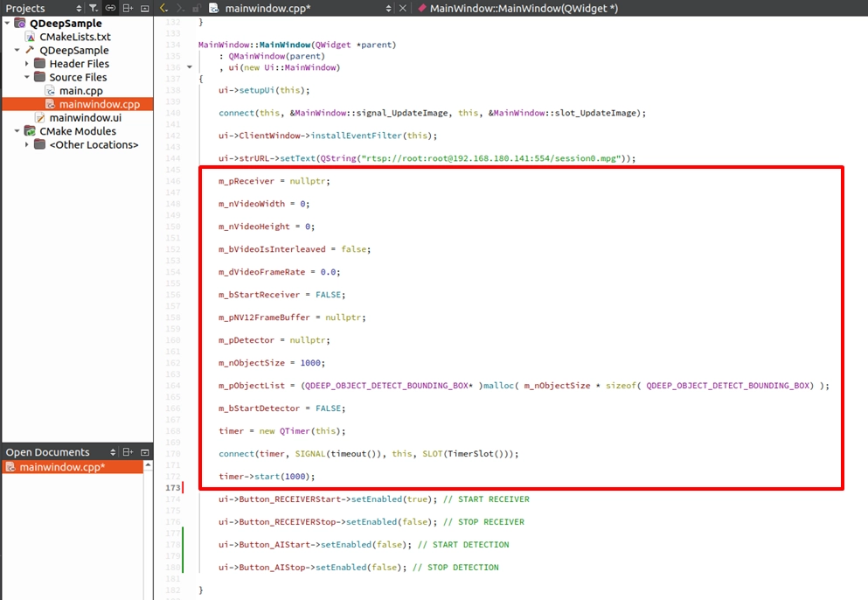Click the CMake Modules icon
Viewport: 868px width, 600px height.
point(30,130)
